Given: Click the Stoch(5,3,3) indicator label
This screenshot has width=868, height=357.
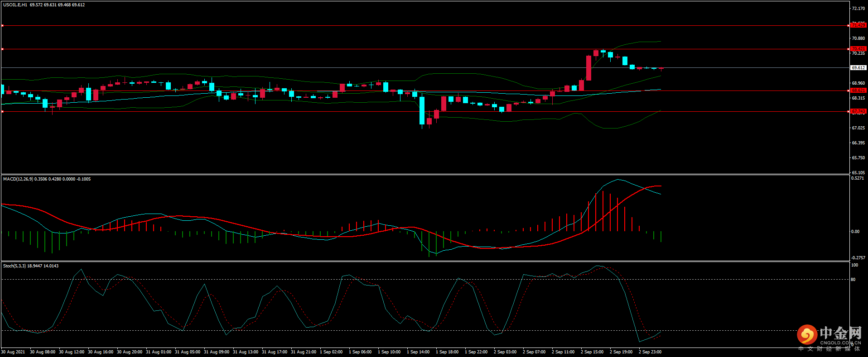Looking at the screenshot, I should (14, 266).
